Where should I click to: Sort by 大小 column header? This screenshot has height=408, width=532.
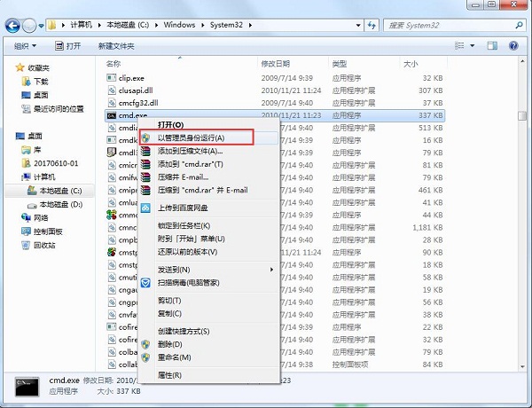click(x=411, y=64)
